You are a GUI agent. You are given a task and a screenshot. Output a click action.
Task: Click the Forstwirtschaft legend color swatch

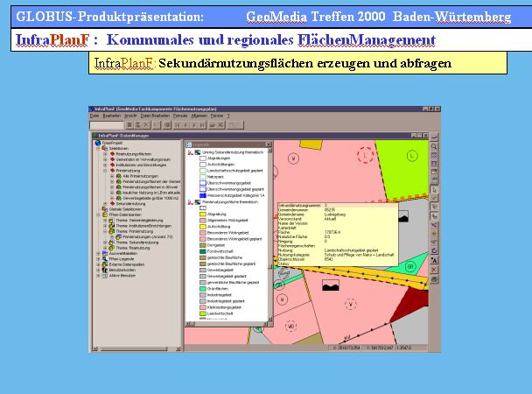[x=203, y=251]
